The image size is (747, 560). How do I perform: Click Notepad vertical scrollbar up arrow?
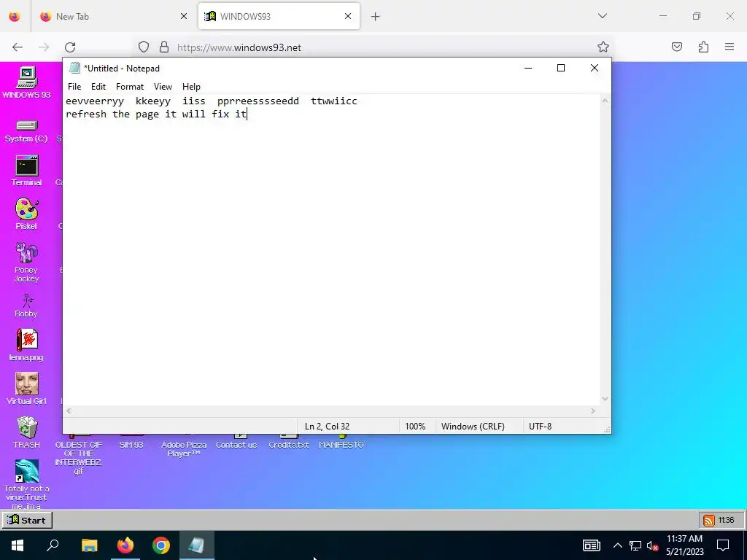[x=605, y=101]
